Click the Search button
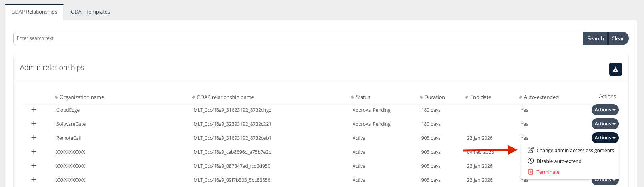Viewport: 644px width, 187px height. (595, 38)
